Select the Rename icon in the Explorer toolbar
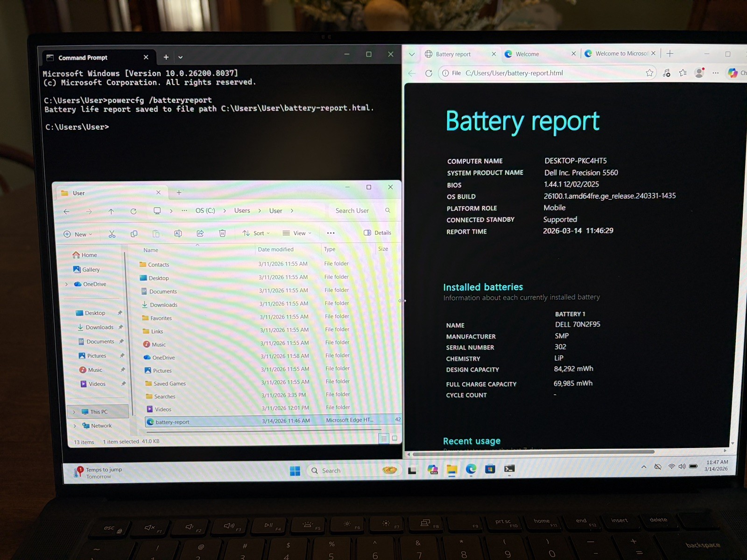This screenshot has height=560, width=747. [x=178, y=233]
